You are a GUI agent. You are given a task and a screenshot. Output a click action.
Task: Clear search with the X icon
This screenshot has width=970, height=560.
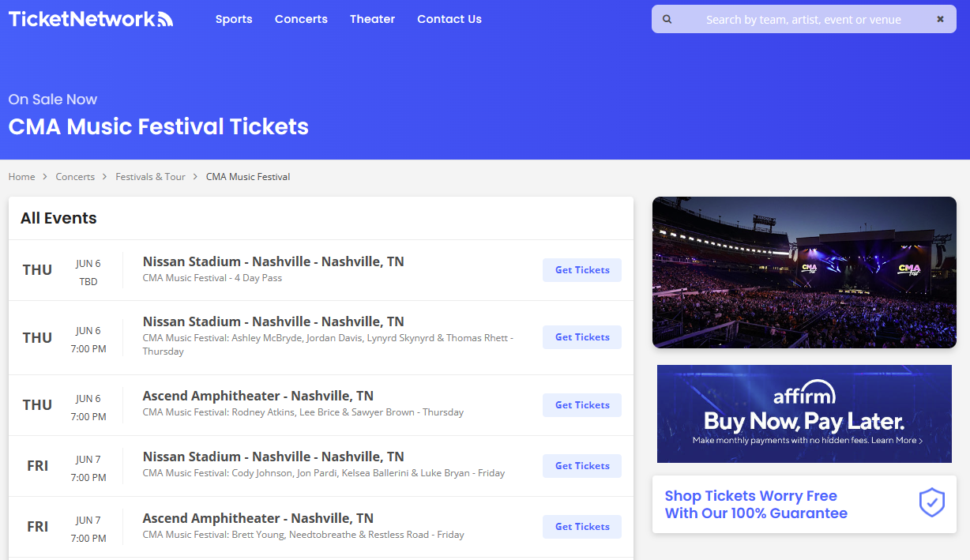point(940,19)
